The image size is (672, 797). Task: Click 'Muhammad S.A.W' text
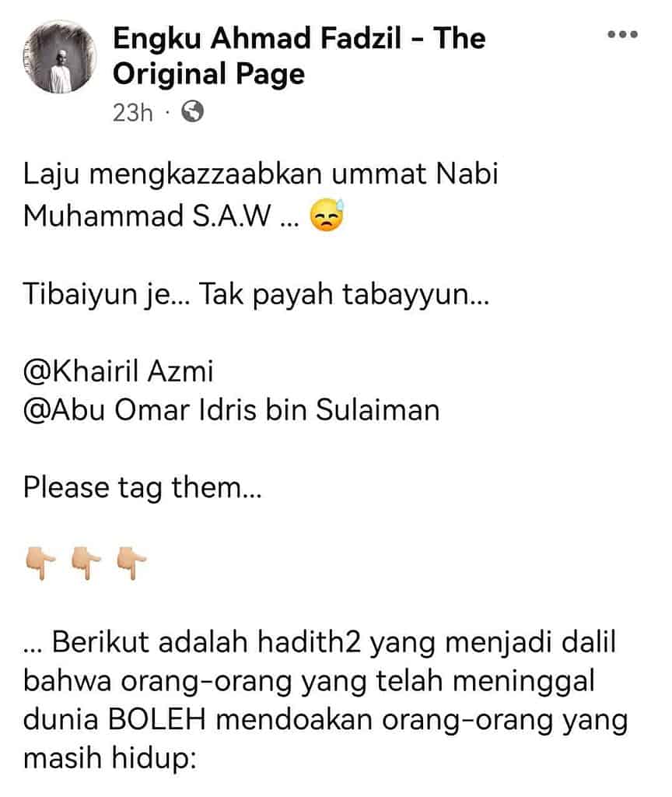tap(147, 216)
